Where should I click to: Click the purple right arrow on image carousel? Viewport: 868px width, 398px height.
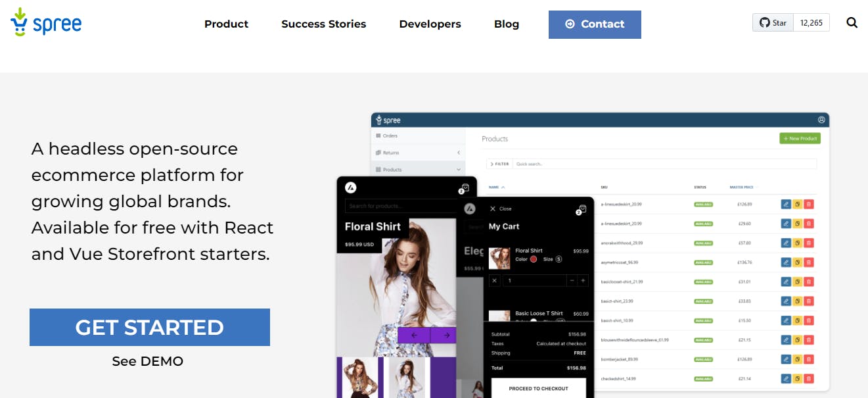click(446, 336)
